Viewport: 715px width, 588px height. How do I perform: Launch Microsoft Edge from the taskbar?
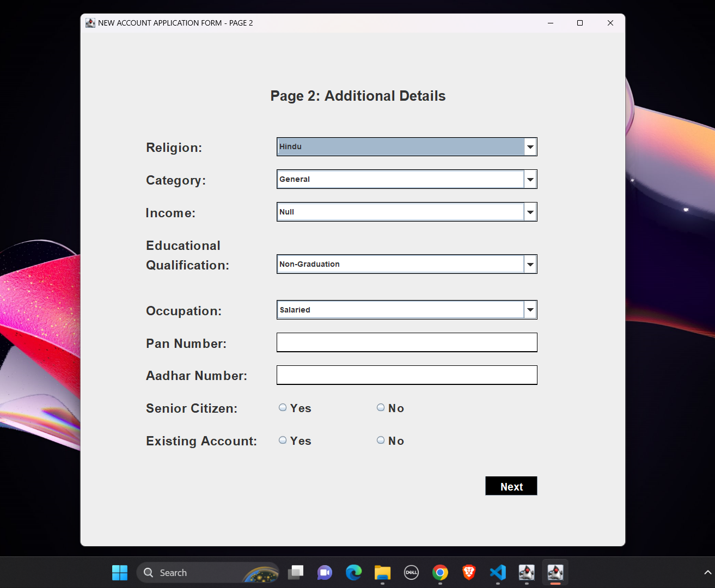point(353,573)
